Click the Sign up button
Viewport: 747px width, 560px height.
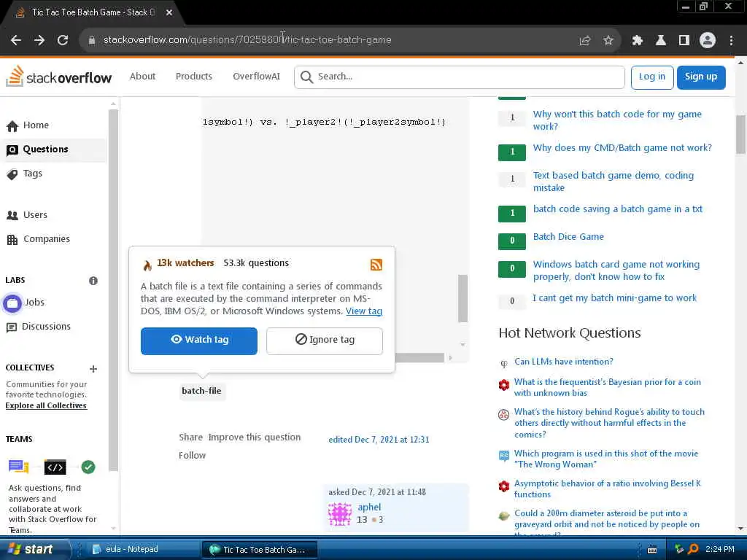pyautogui.click(x=701, y=77)
